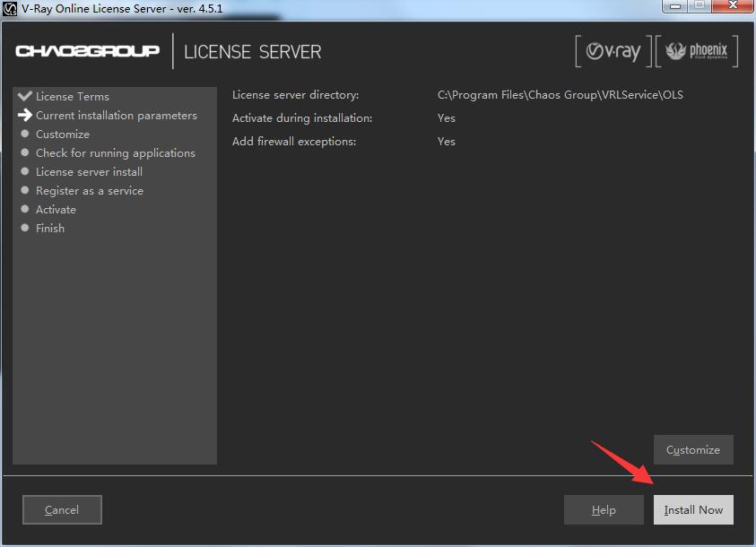Click the V-Ray title bar app icon
This screenshot has height=547, width=756.
(10, 9)
